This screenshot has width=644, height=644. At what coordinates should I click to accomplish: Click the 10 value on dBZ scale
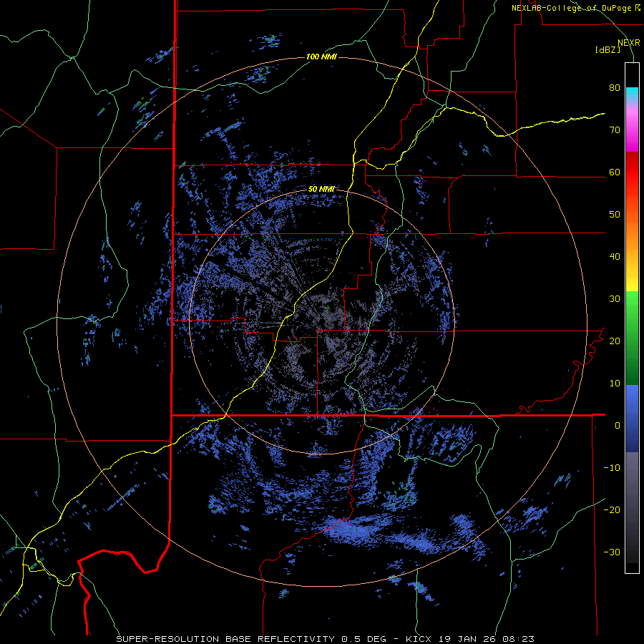point(615,384)
